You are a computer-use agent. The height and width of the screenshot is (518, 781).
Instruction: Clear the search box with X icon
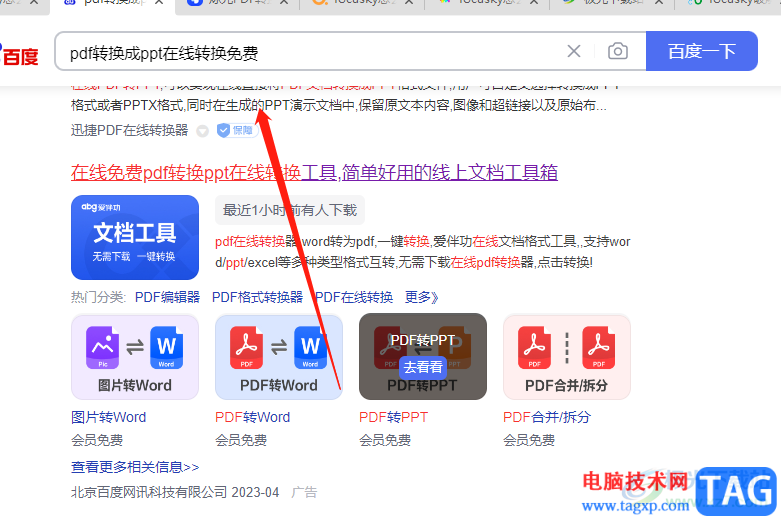pyautogui.click(x=574, y=51)
